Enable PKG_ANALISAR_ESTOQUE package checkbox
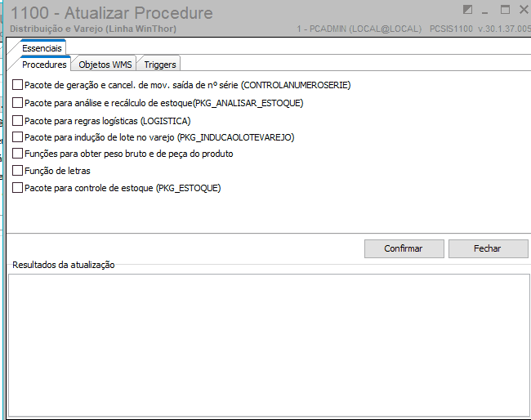531x420 pixels. pyautogui.click(x=17, y=103)
